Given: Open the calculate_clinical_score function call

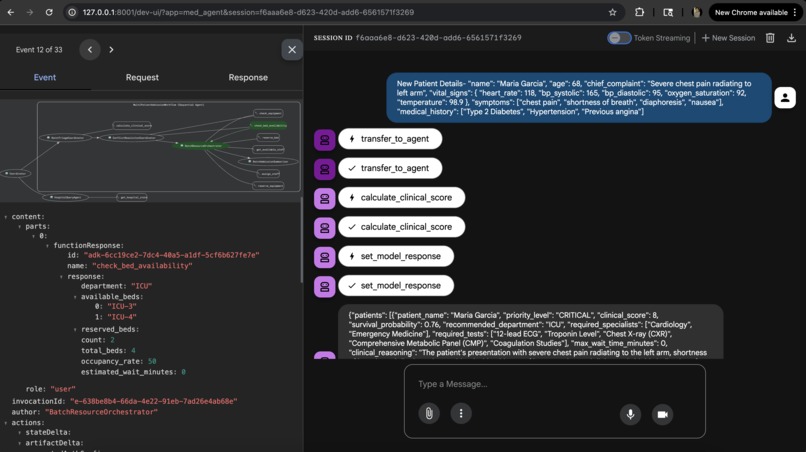Looking at the screenshot, I should 401,197.
